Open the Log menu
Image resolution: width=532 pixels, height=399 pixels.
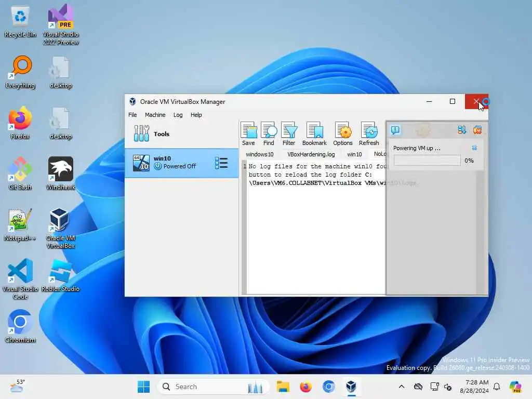pos(178,115)
